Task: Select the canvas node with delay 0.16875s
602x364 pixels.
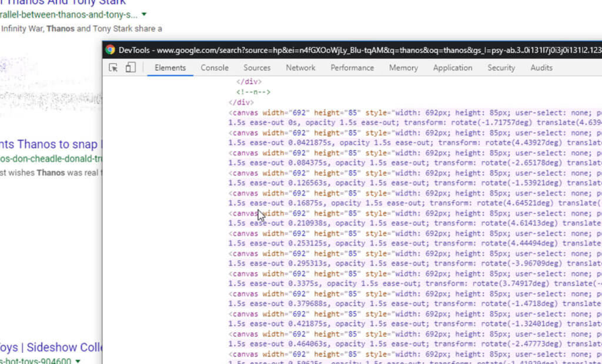Action: click(415, 198)
